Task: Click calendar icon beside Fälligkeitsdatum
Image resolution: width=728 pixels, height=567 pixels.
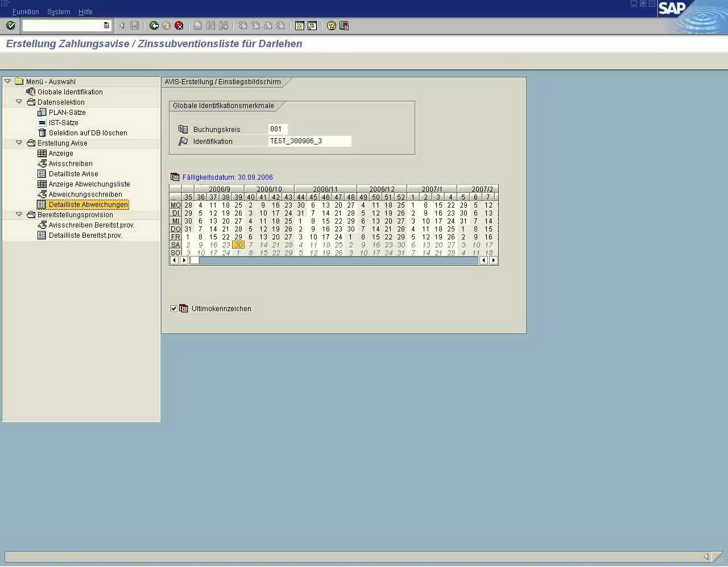Action: 175,177
